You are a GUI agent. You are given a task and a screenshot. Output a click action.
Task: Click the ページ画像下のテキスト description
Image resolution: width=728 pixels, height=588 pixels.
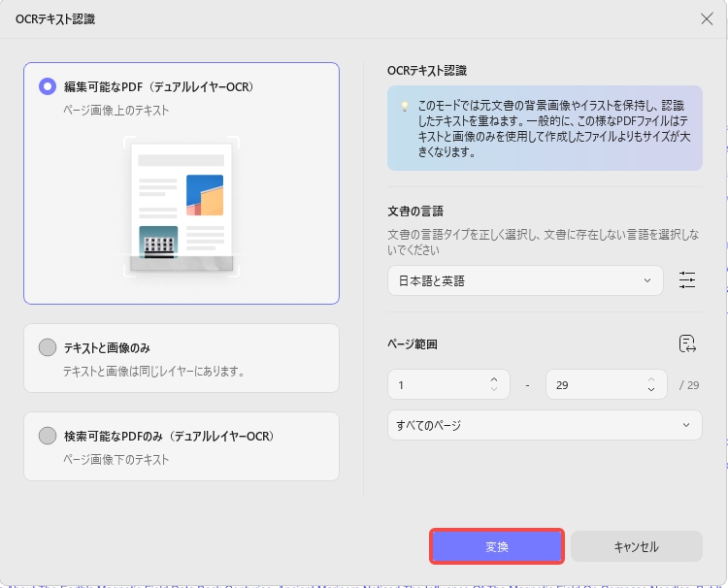click(116, 460)
